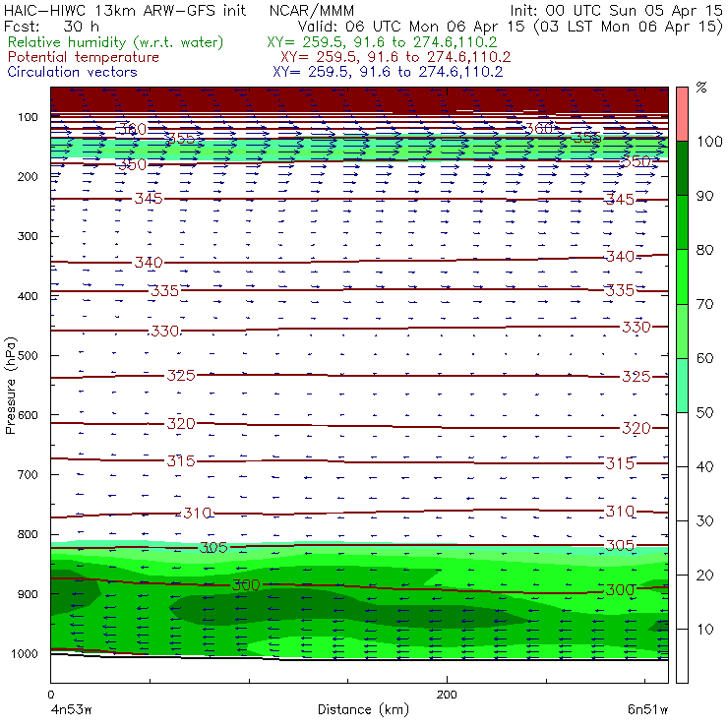Click the 'Valid: 06 UTC Mon 06 Apr 15' text
Viewport: 728px width, 728px height.
411,27
